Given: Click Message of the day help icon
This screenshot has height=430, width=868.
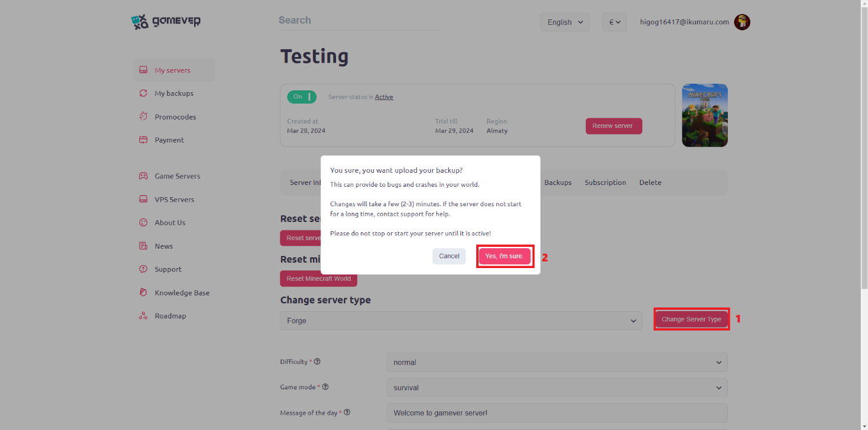Looking at the screenshot, I should click(x=347, y=412).
